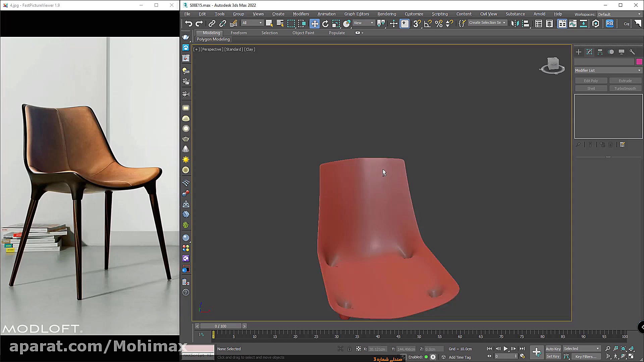
Task: Toggle Auto Key animation mode
Action: click(x=553, y=349)
